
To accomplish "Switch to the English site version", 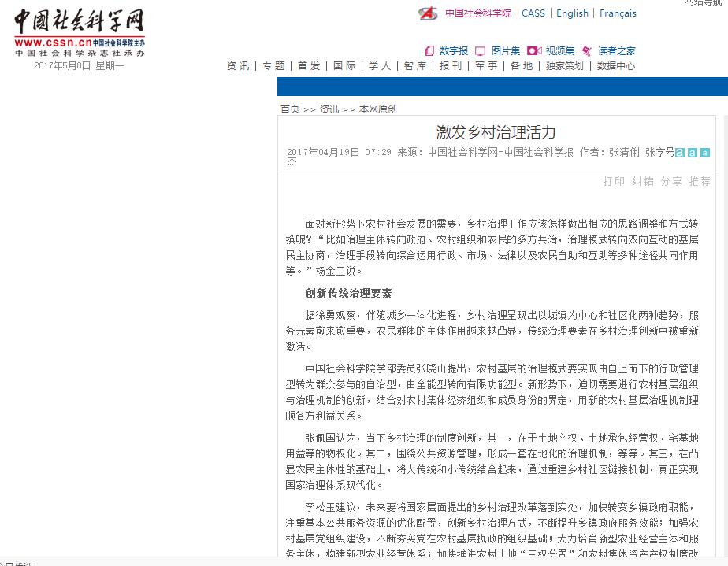I will (x=572, y=13).
